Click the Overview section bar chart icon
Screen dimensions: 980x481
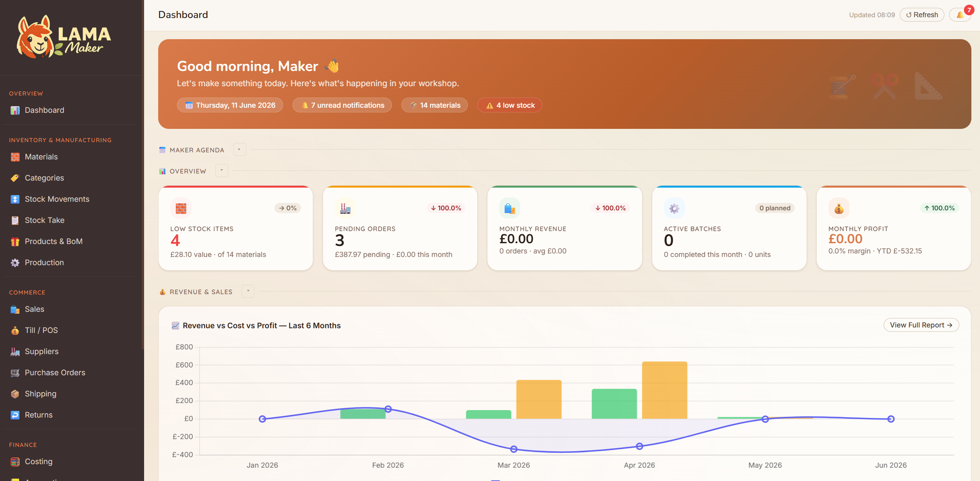pyautogui.click(x=162, y=171)
